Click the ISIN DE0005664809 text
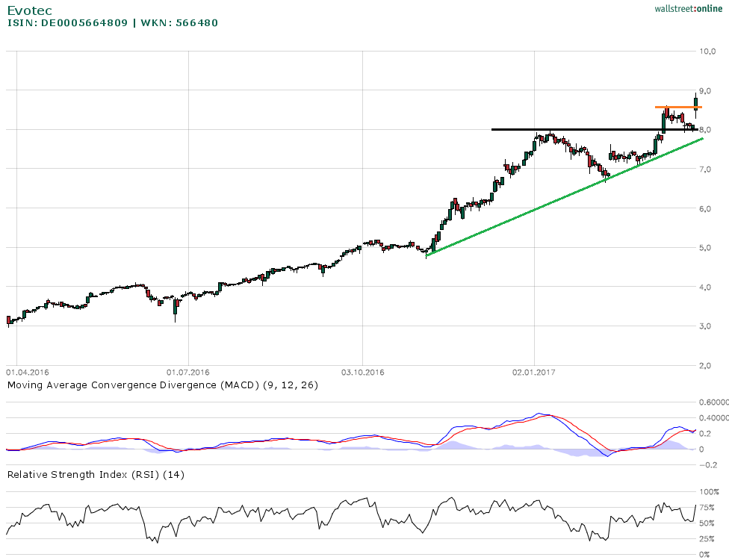Screen dimensions: 729x560 click(x=67, y=22)
